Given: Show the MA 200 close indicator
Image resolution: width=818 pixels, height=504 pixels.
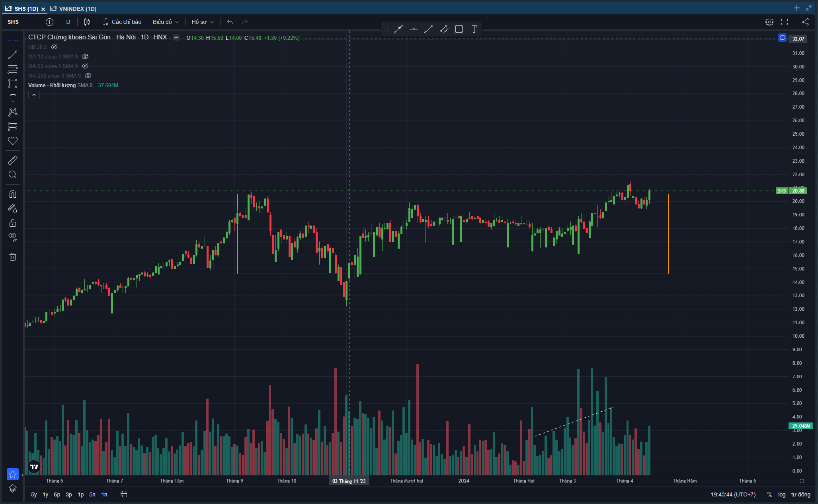Looking at the screenshot, I should pyautogui.click(x=88, y=76).
